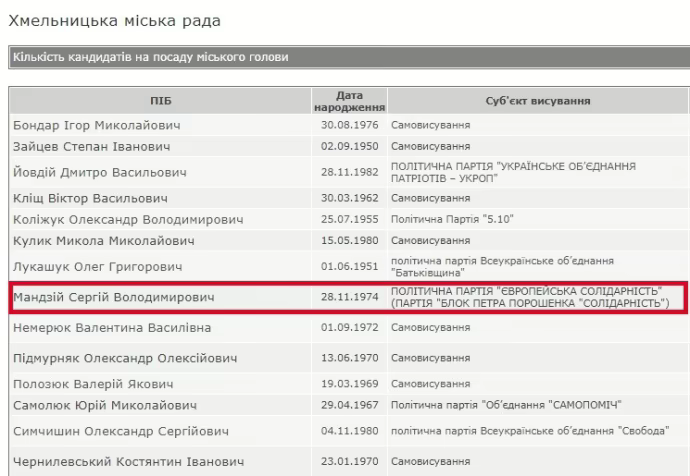690x476 pixels.
Task: Select the 'Кількість кандидатів на посаду міського голови' bar
Action: click(150, 58)
